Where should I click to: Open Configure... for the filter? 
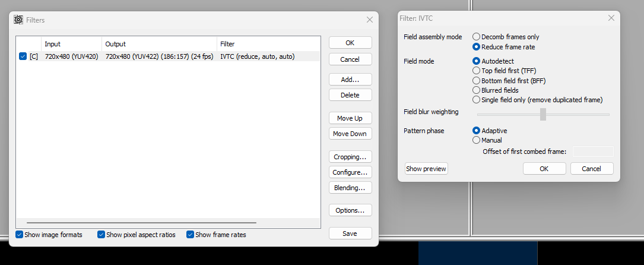tap(350, 172)
